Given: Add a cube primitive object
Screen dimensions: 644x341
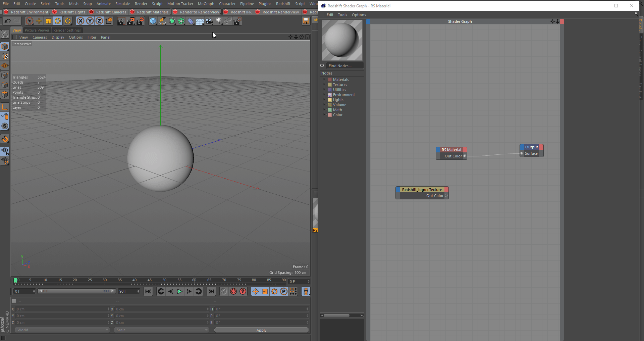Looking at the screenshot, I should pos(153,21).
